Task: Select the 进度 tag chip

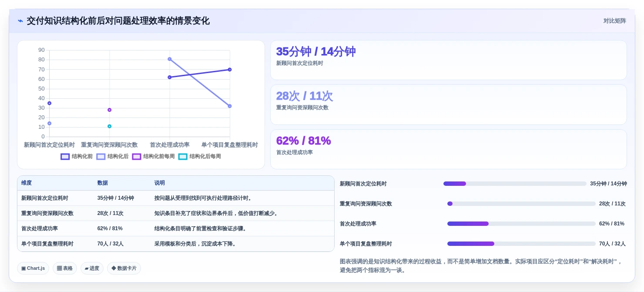Action: (92, 269)
